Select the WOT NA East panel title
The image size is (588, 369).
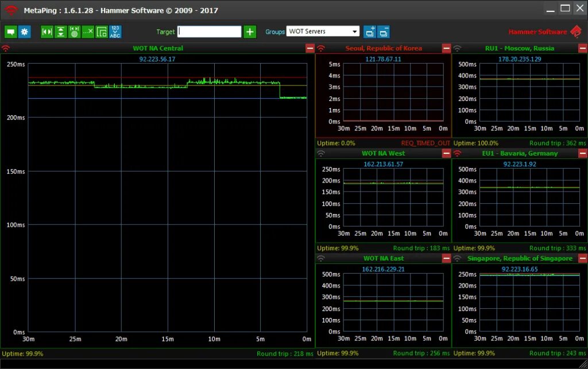click(x=383, y=258)
